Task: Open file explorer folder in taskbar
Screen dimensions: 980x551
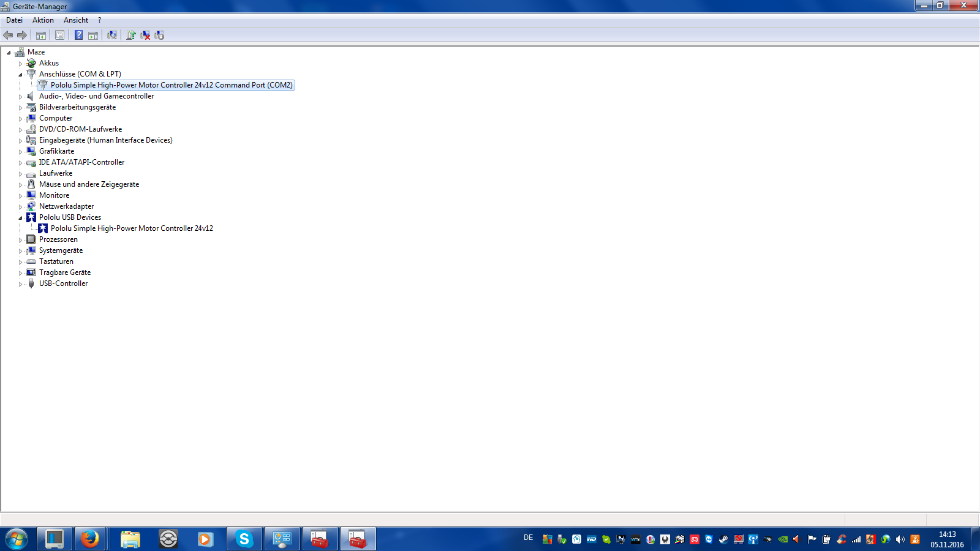Action: pyautogui.click(x=130, y=539)
